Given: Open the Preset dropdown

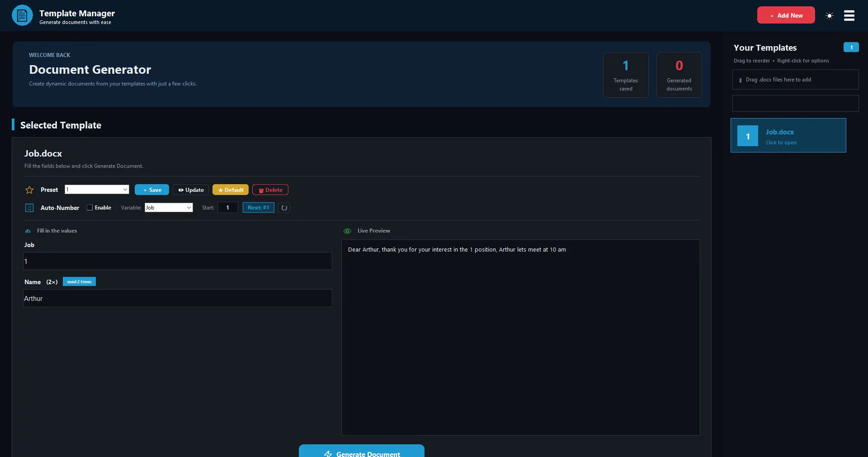Looking at the screenshot, I should [x=97, y=190].
